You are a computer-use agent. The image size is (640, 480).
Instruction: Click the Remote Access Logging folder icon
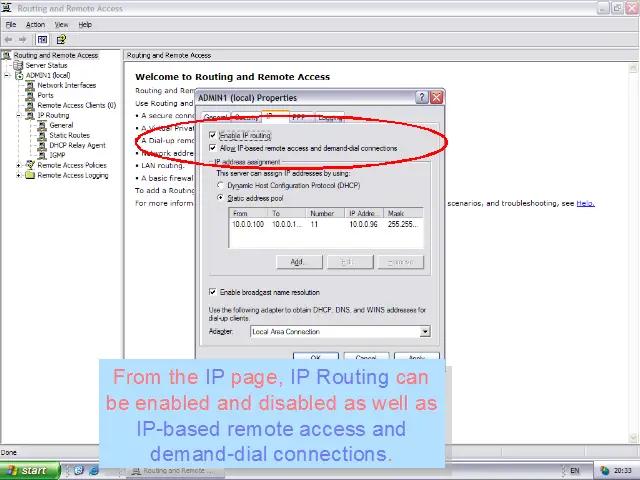[30, 175]
